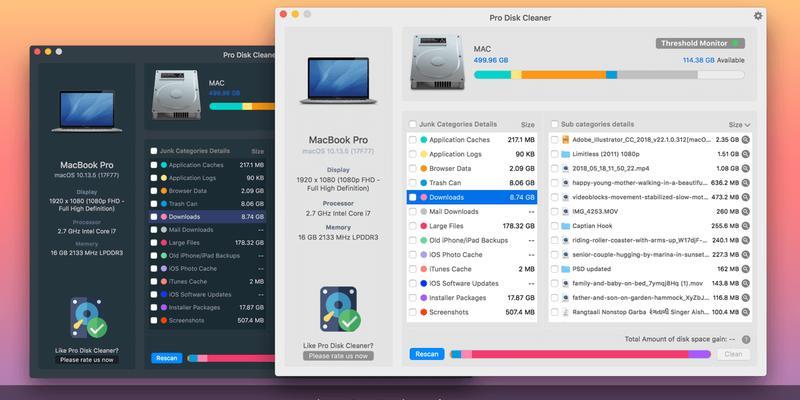Image resolution: width=800 pixels, height=400 pixels.
Task: Reveal Adobe_Illustrator_CC_2018 file with magnifier icon
Action: coord(745,139)
